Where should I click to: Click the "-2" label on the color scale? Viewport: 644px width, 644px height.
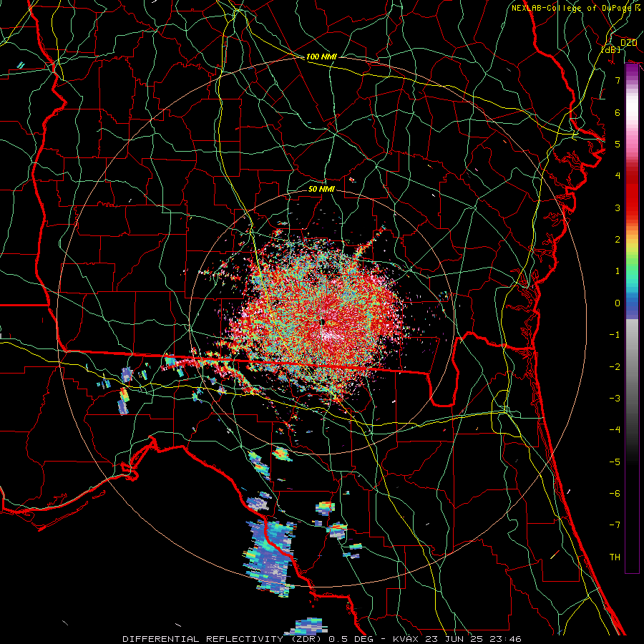pos(615,367)
